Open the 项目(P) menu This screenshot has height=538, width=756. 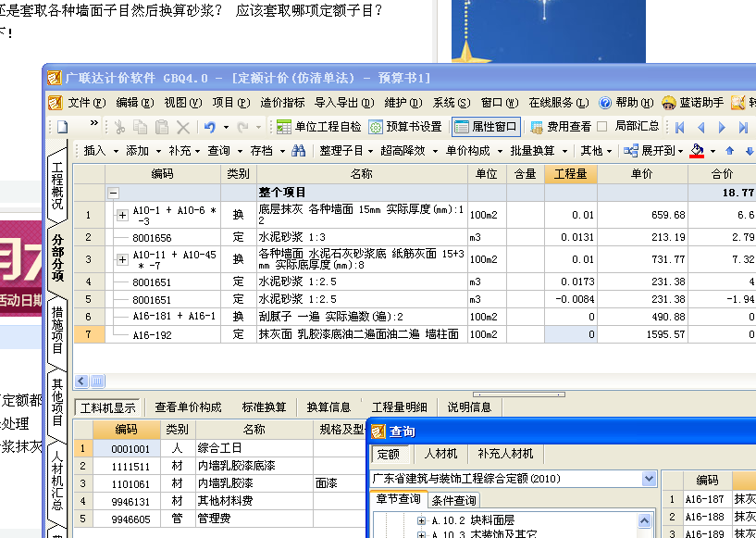[x=231, y=103]
